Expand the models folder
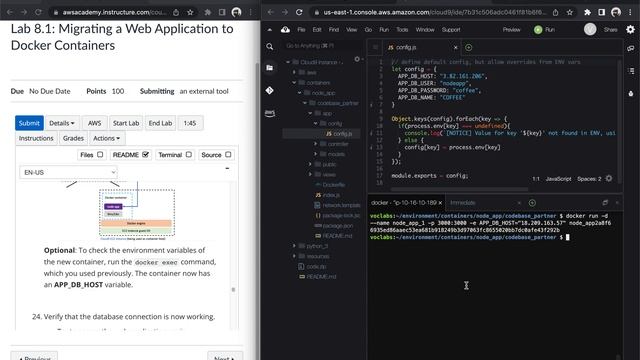This screenshot has height=360, width=640. 316,154
